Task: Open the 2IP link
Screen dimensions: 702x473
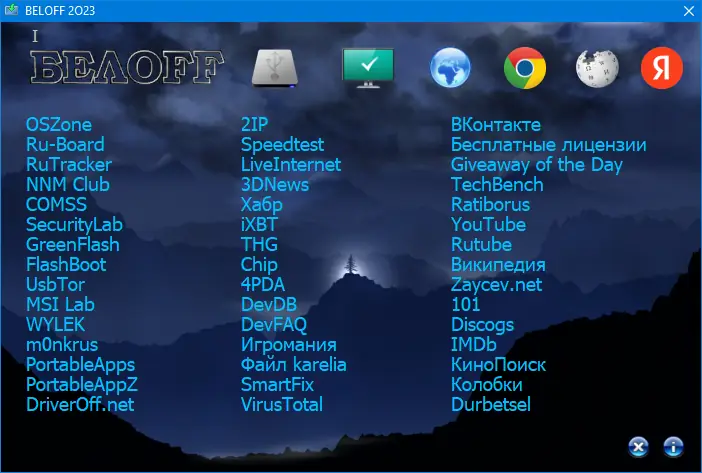Action: click(254, 124)
